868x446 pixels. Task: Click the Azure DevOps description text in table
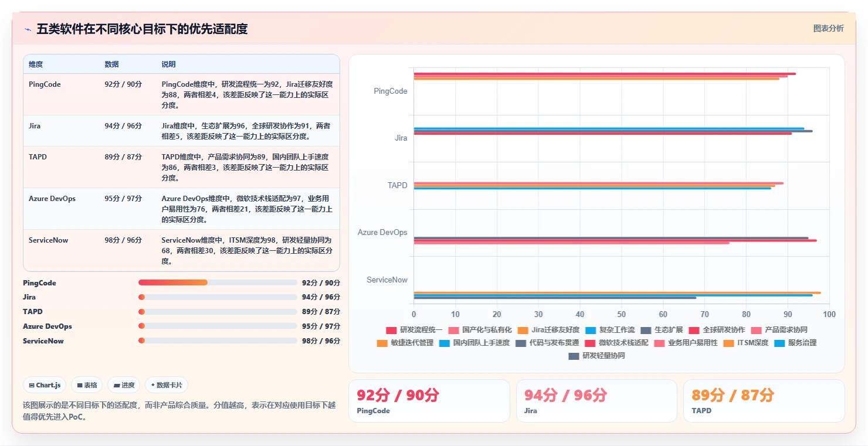[247, 209]
